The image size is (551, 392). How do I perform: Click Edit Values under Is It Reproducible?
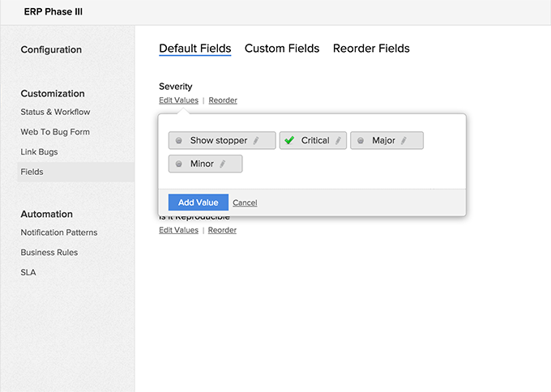click(178, 230)
